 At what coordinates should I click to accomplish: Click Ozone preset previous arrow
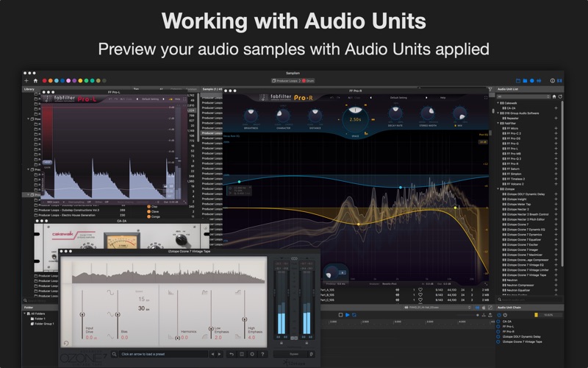coord(212,354)
